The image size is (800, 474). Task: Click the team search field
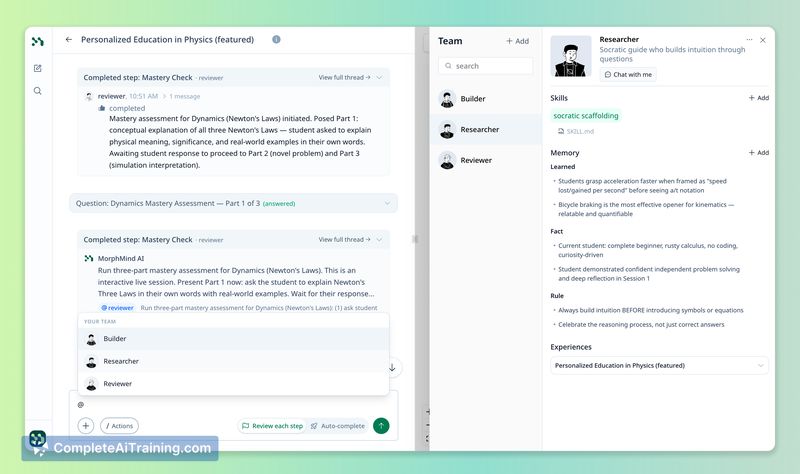click(x=485, y=66)
